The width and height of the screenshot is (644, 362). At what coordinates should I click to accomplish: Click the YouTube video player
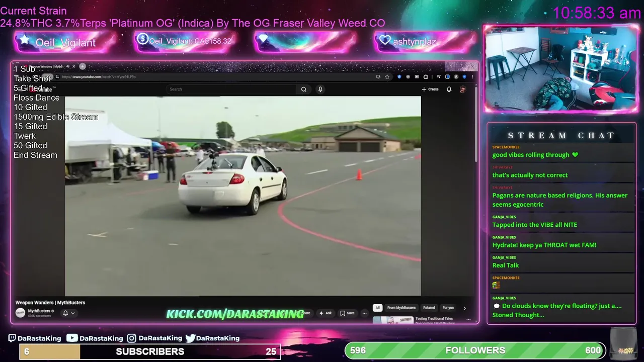tap(243, 196)
